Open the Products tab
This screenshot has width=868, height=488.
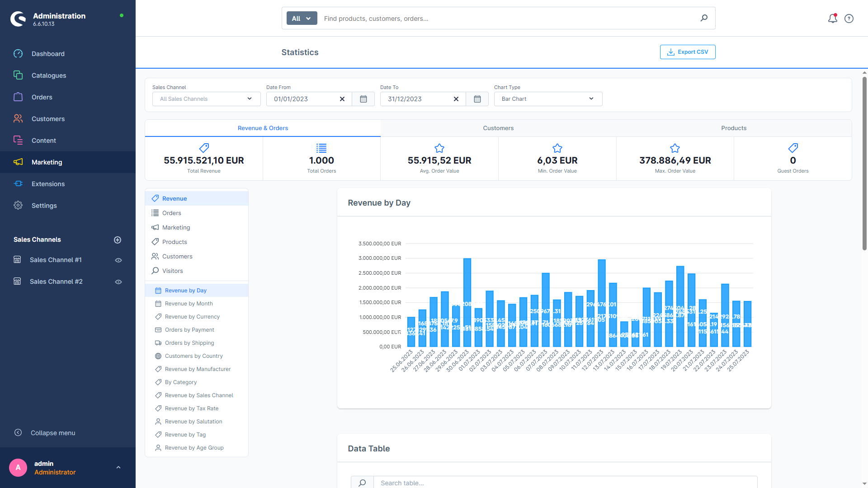[x=733, y=128]
